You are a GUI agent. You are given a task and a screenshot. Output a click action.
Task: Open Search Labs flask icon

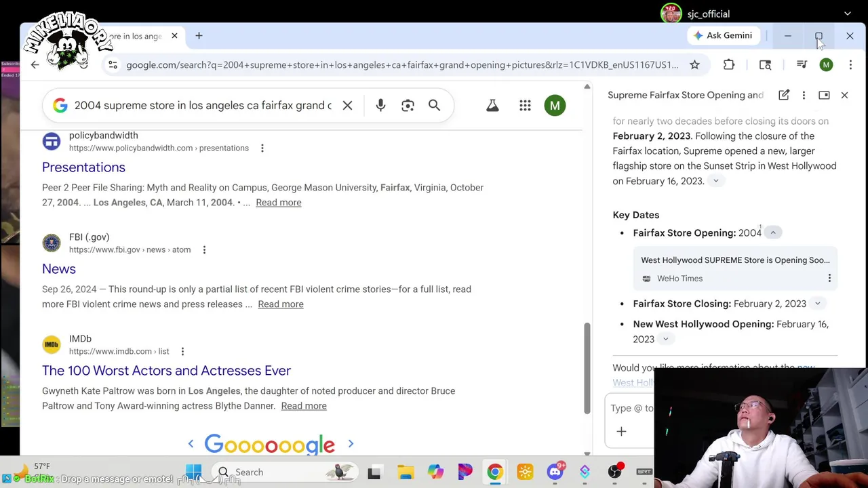tap(492, 106)
